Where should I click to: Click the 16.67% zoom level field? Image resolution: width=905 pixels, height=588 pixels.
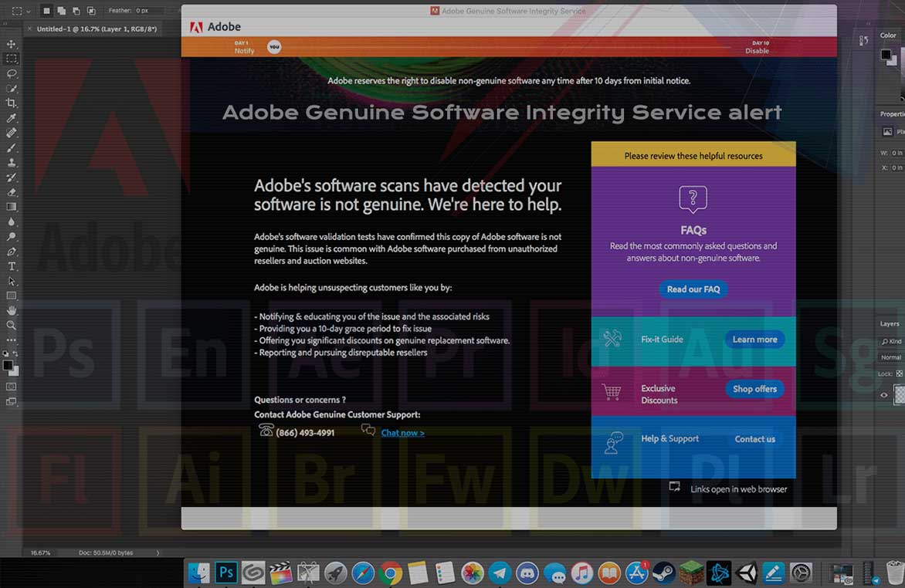[x=40, y=553]
